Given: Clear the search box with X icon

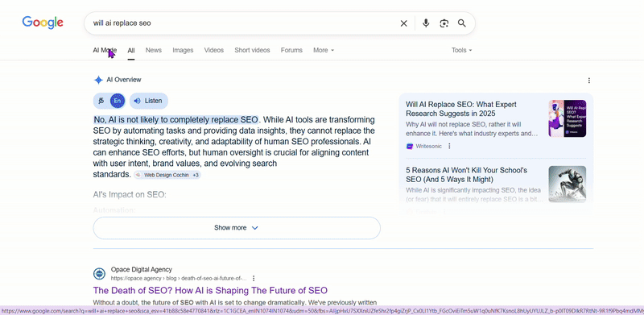Looking at the screenshot, I should click(x=404, y=23).
